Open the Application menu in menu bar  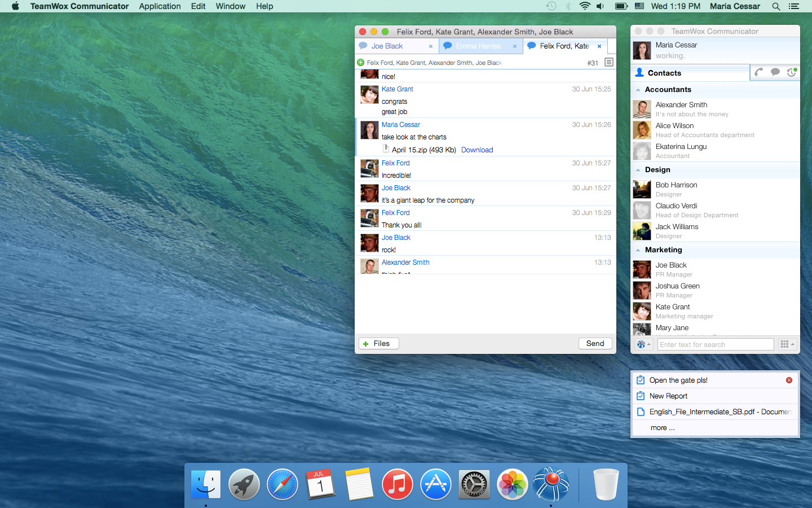click(160, 6)
